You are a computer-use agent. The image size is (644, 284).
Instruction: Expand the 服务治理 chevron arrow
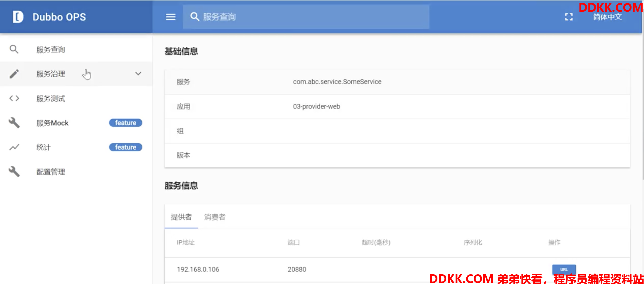click(x=138, y=74)
